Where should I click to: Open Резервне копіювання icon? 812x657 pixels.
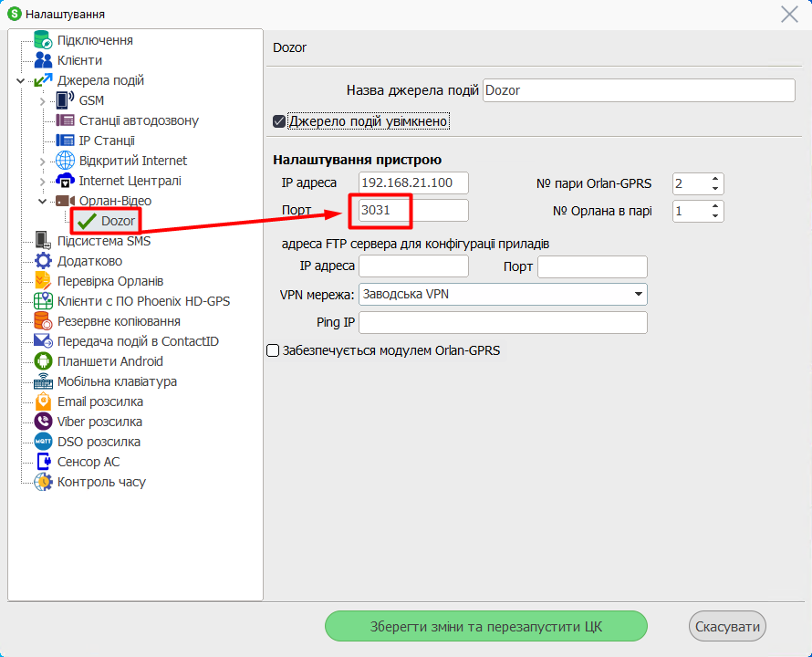43,321
